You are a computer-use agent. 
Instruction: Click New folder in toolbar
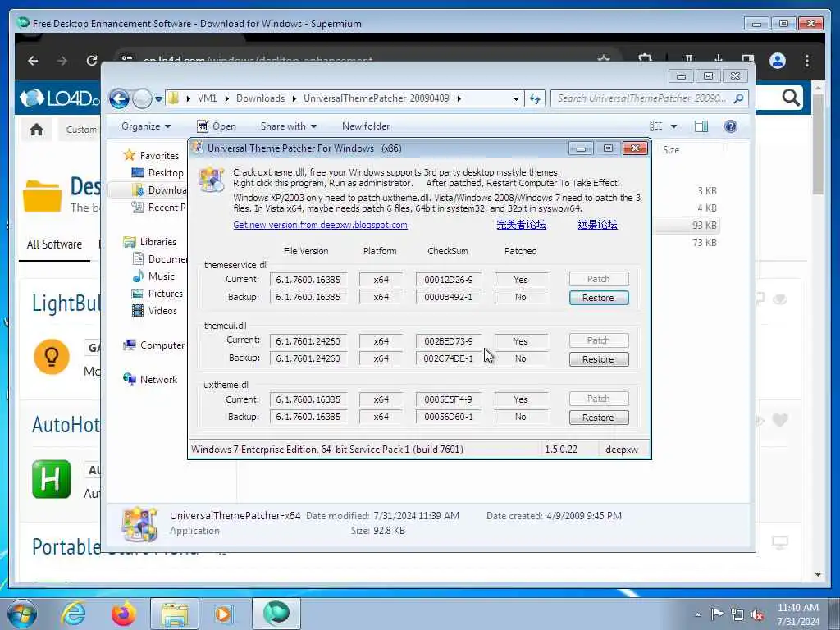366,126
